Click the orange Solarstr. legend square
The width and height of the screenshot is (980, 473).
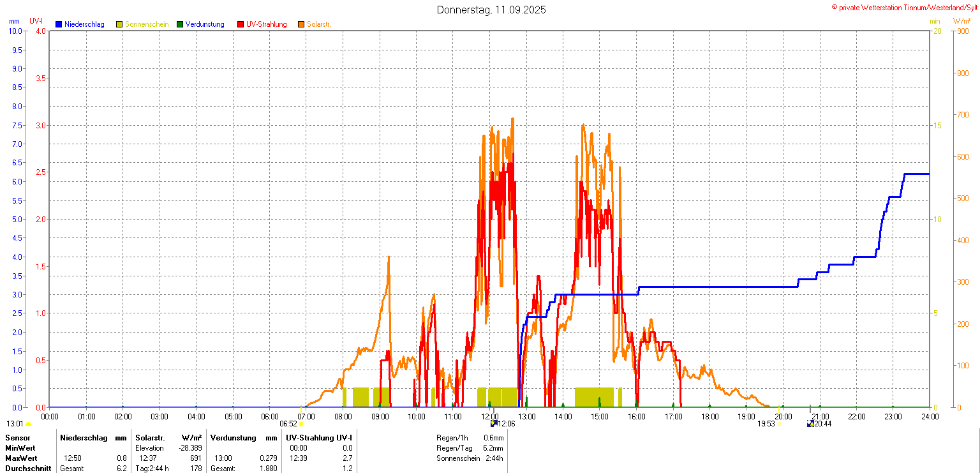coord(301,24)
